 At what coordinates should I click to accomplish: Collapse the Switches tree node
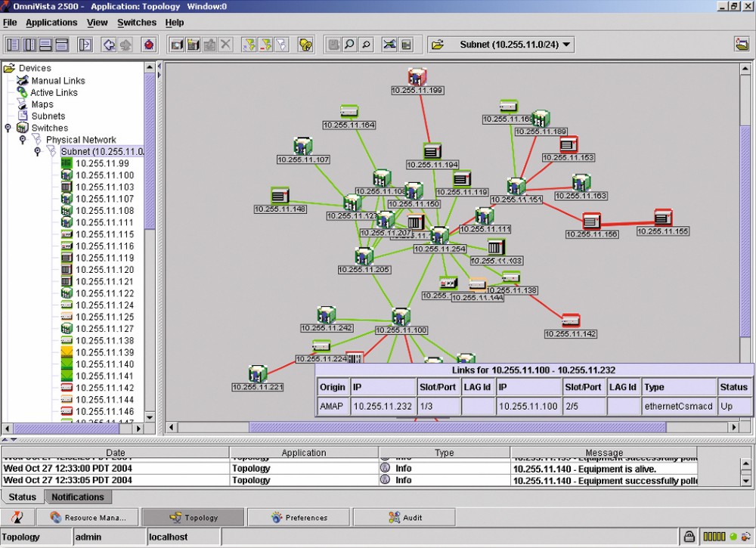click(x=8, y=128)
